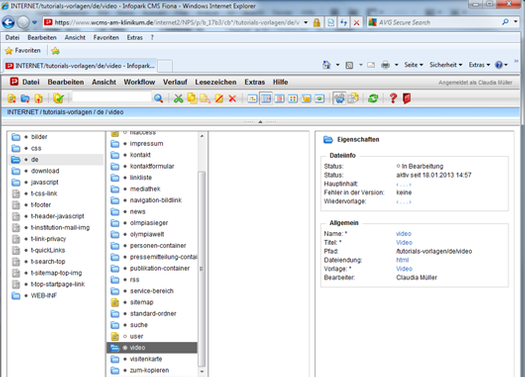
Task: Click the scissors Cut icon in CMS toolbar
Action: pos(178,98)
